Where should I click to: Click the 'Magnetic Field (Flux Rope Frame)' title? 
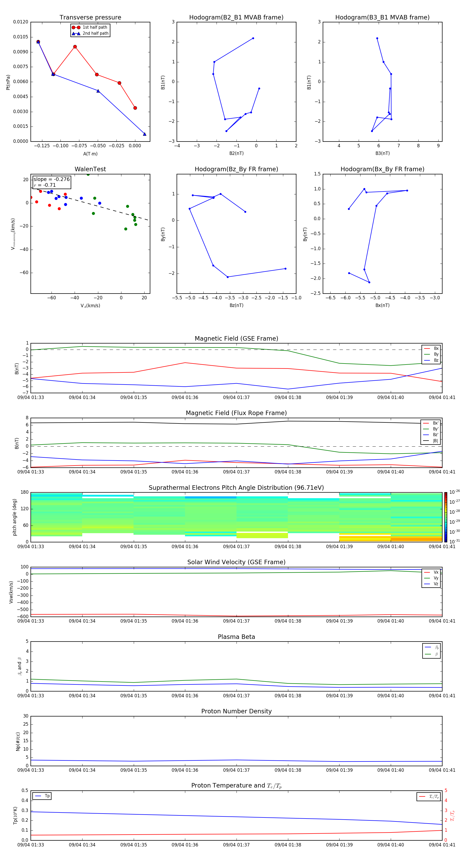click(236, 413)
